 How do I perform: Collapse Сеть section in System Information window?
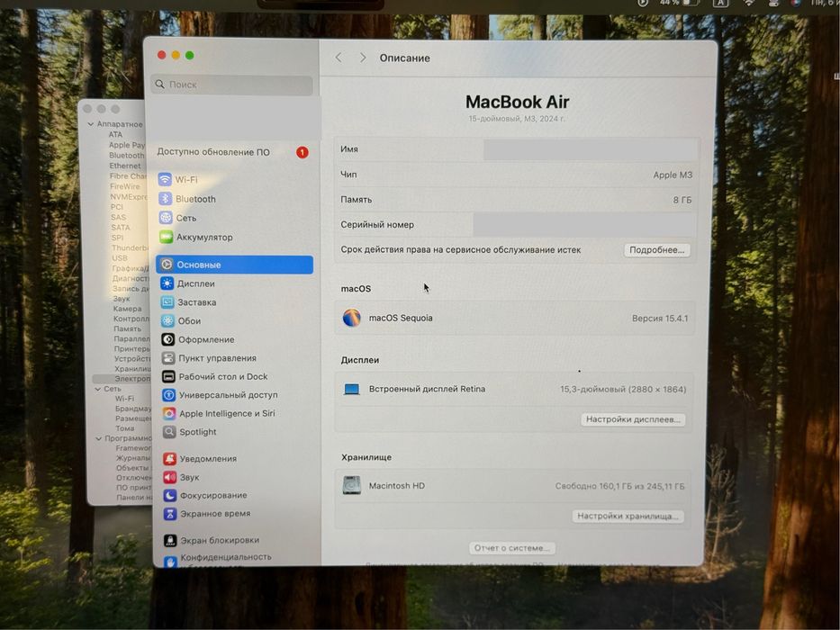pos(97,389)
